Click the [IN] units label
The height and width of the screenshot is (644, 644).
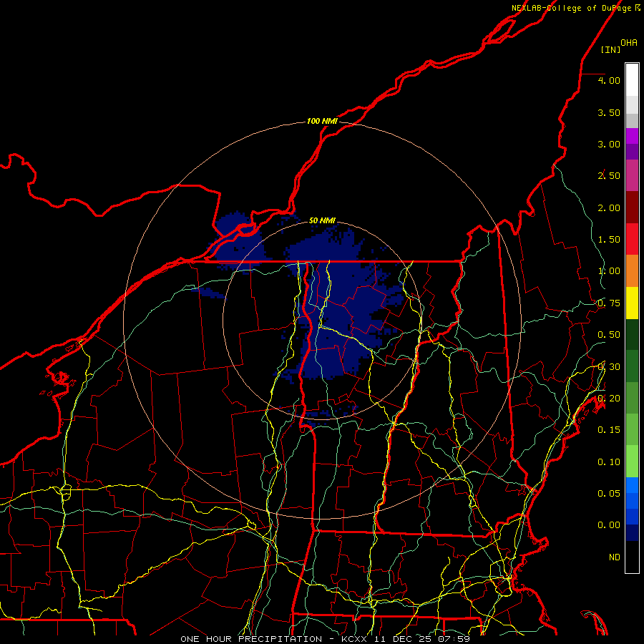click(610, 49)
